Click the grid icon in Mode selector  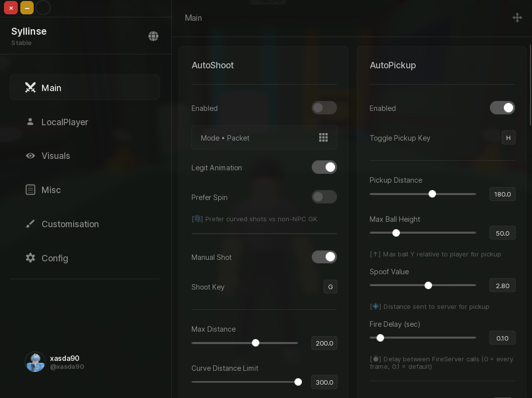323,138
